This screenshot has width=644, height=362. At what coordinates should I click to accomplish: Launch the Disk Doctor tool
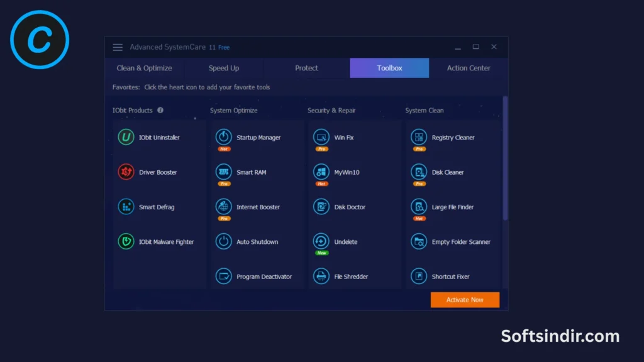pyautogui.click(x=321, y=207)
